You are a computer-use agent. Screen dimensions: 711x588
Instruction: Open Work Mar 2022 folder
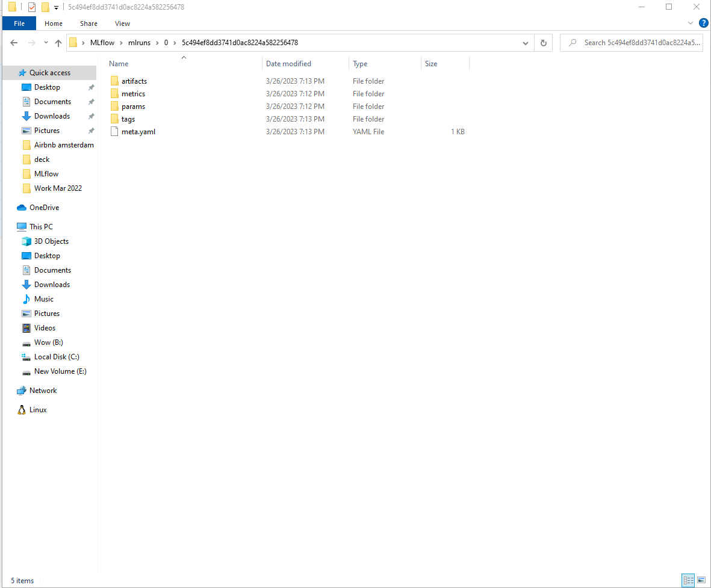pos(58,188)
